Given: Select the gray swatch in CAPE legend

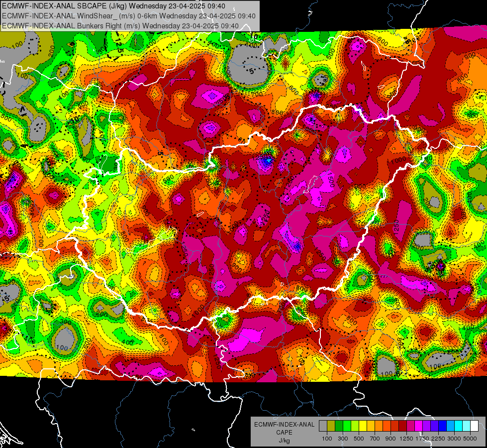Looking at the screenshot, I should coord(323,426).
